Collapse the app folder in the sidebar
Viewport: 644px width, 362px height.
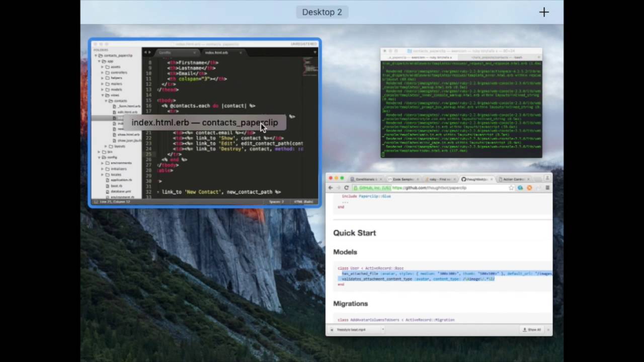point(99,61)
